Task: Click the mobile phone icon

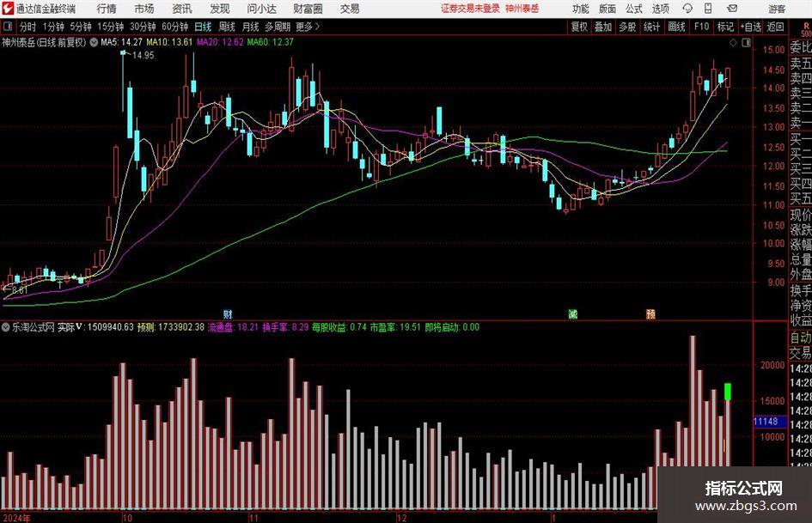Action: pyautogui.click(x=708, y=9)
